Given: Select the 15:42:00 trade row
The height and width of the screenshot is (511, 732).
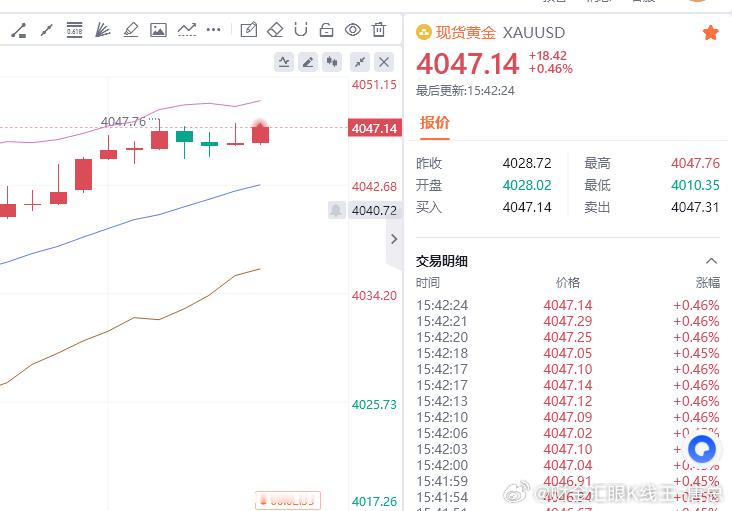Looking at the screenshot, I should coord(568,465).
